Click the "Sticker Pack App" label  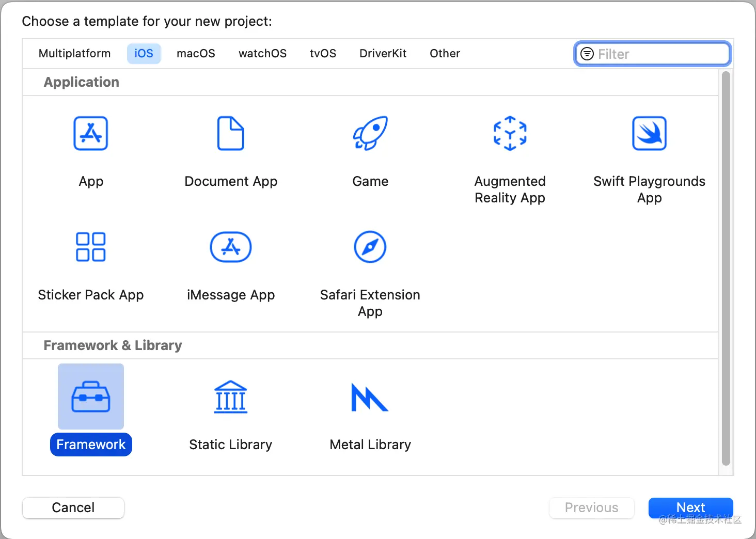point(91,295)
